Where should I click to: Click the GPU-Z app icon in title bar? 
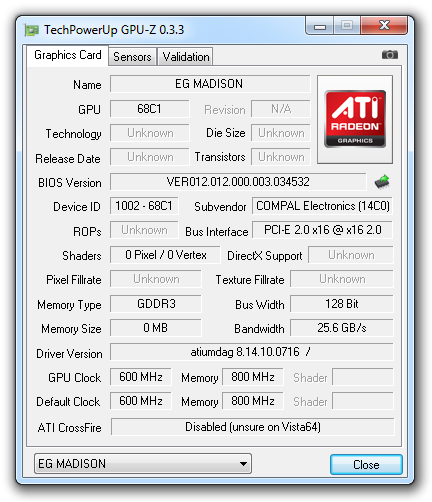click(x=32, y=30)
